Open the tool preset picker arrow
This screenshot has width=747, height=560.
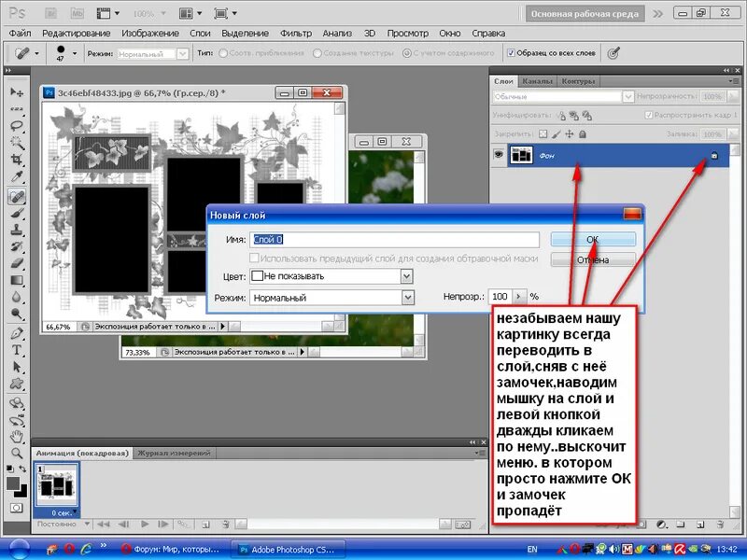click(x=36, y=53)
